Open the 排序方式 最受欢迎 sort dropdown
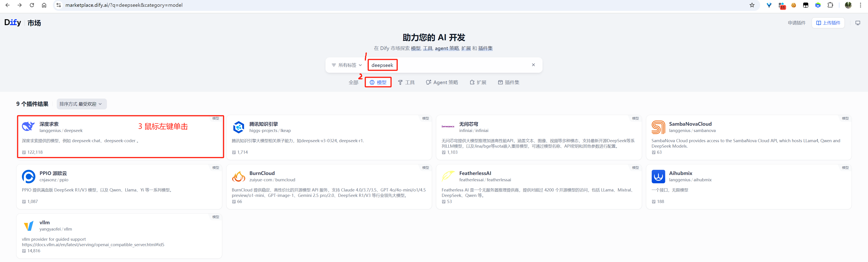The image size is (868, 262). (81, 104)
